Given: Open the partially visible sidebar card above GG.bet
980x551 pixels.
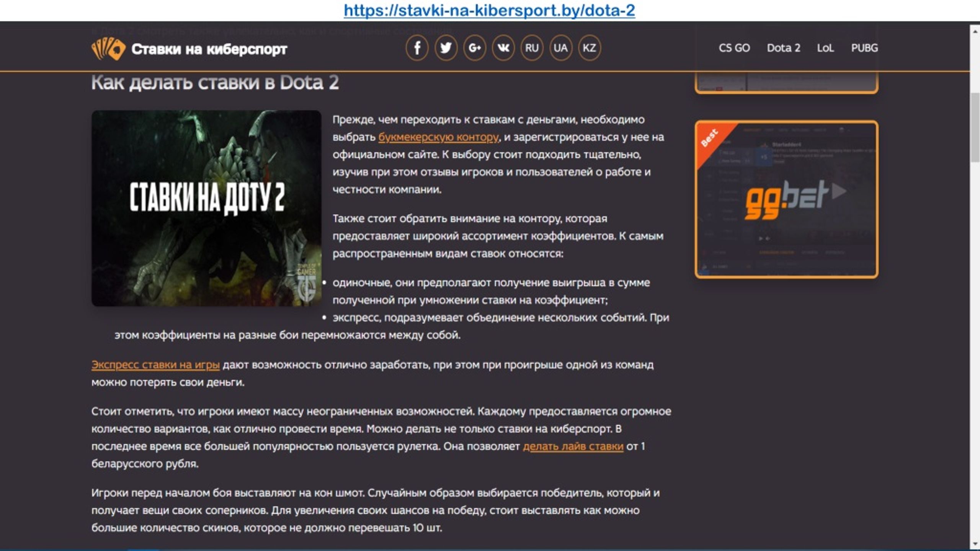Looking at the screenshot, I should coord(786,82).
